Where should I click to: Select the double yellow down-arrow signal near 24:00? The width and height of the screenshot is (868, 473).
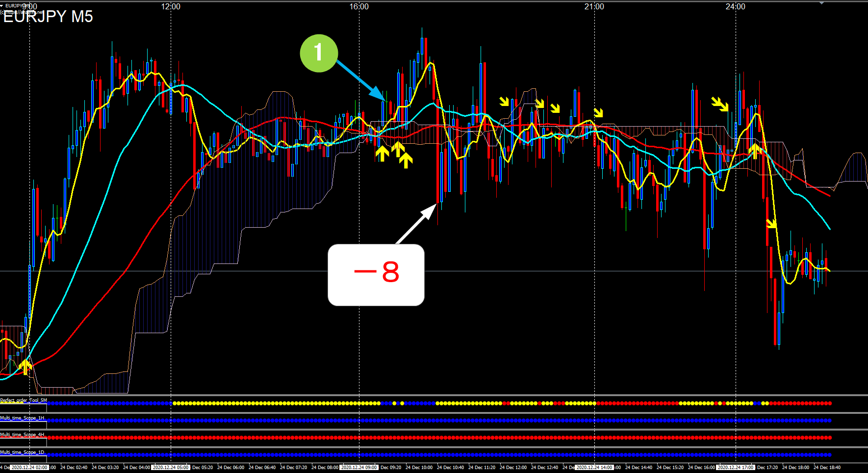click(720, 104)
